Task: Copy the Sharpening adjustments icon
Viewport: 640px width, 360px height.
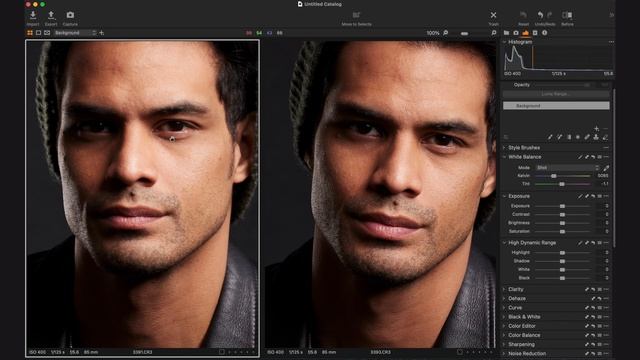Action: pos(587,344)
